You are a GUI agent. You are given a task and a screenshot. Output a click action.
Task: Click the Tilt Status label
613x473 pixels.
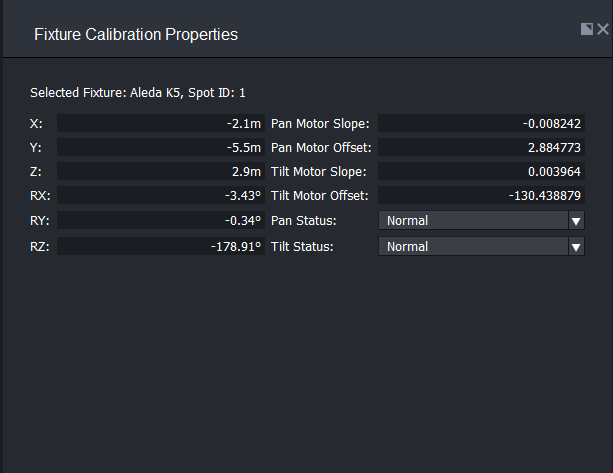302,247
